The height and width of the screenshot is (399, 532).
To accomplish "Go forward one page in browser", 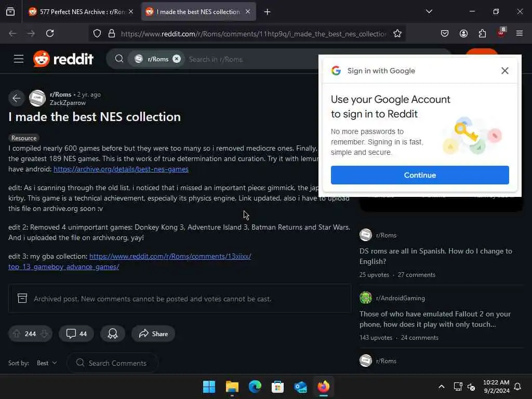I will tap(31, 33).
